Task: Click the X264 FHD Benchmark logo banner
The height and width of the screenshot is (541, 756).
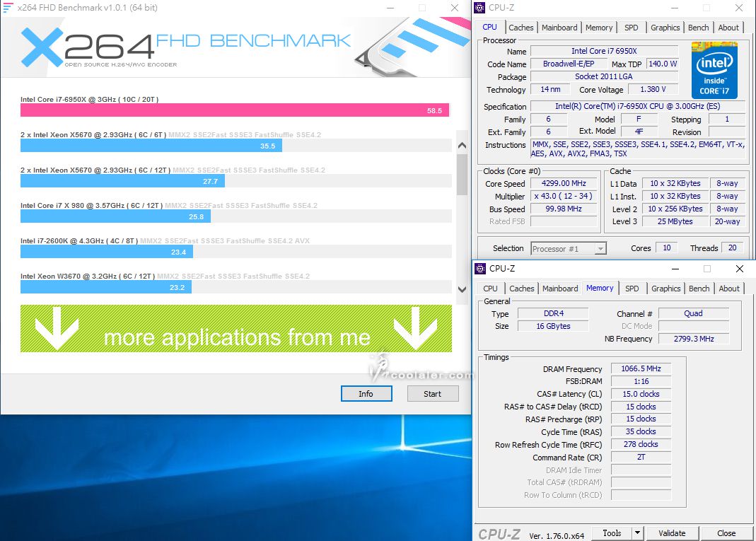Action: coord(235,46)
